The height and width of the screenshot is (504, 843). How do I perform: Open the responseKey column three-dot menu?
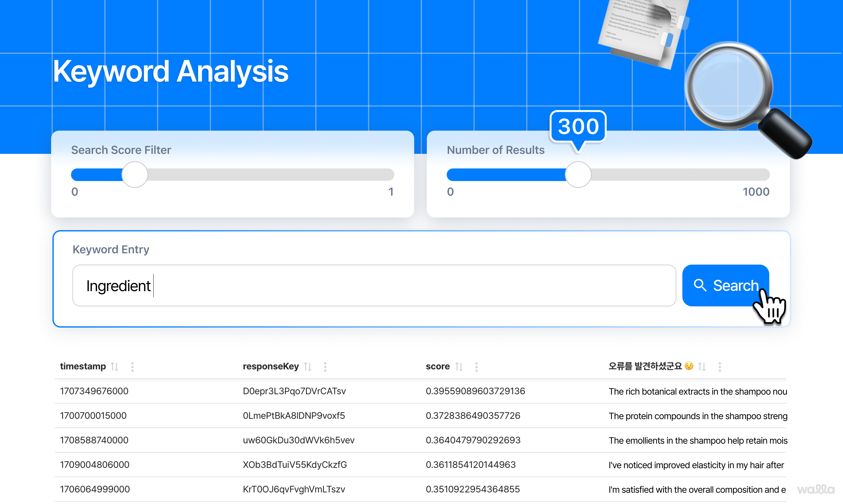(x=325, y=366)
